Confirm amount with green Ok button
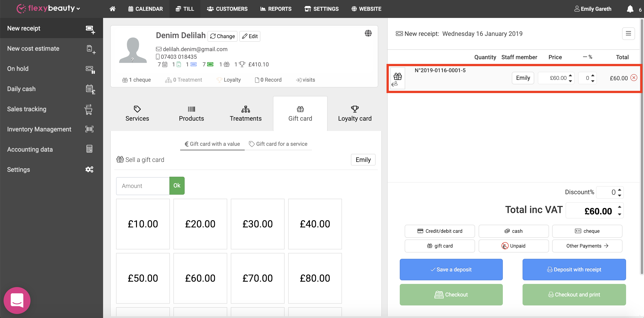This screenshot has width=644, height=318. click(x=177, y=185)
